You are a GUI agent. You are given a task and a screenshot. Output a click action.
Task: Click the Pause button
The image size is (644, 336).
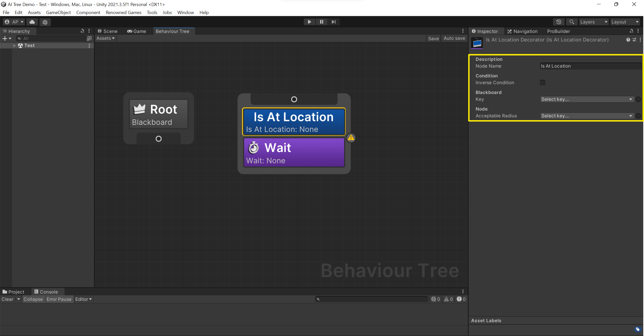(x=322, y=22)
